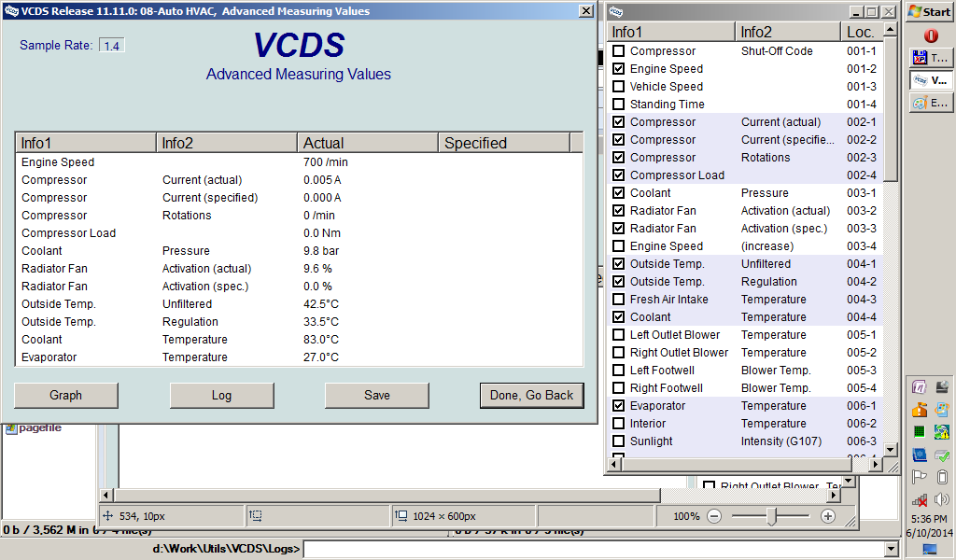This screenshot has width=956, height=560.
Task: Uncheck the Engine Speed 001-2 checkbox
Action: tap(618, 69)
